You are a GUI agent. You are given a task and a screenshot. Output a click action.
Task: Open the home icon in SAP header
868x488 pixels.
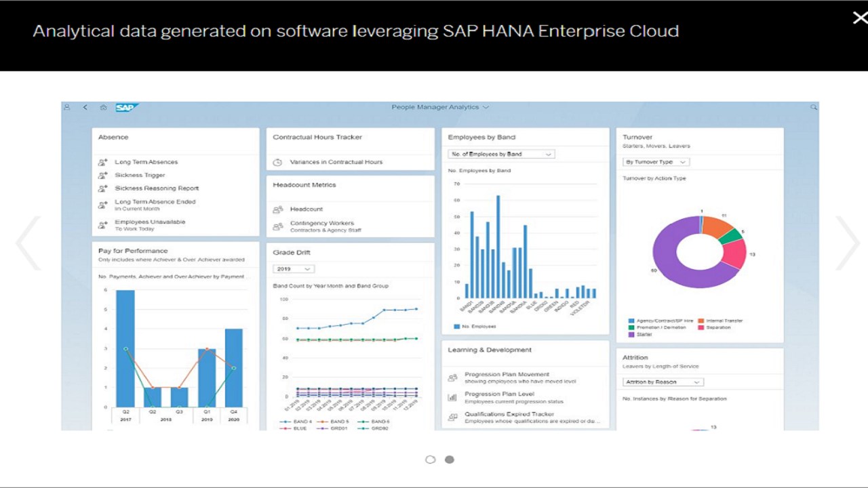tap(104, 107)
